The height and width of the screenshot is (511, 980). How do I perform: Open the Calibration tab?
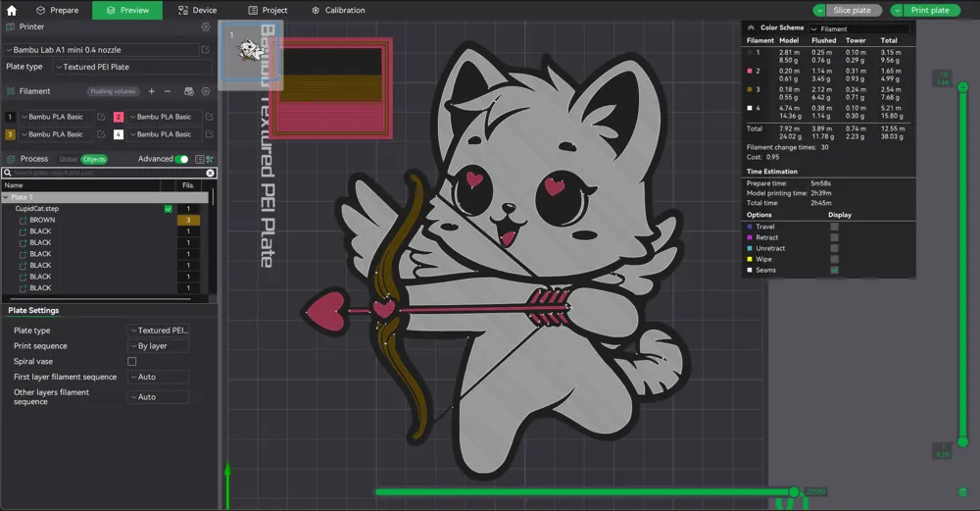click(338, 10)
